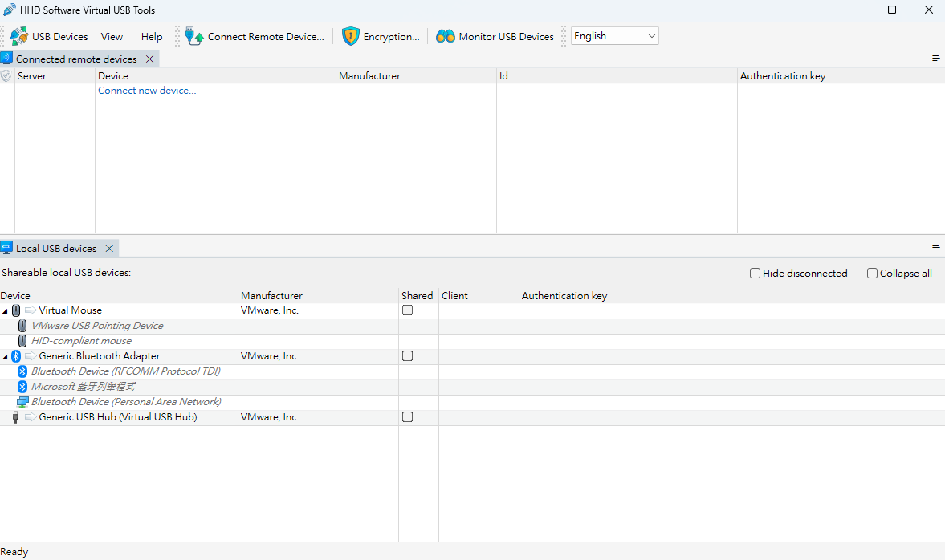The width and height of the screenshot is (945, 560).
Task: Collapse the Generic Bluetooth Adapter tree node
Action: coord(5,356)
